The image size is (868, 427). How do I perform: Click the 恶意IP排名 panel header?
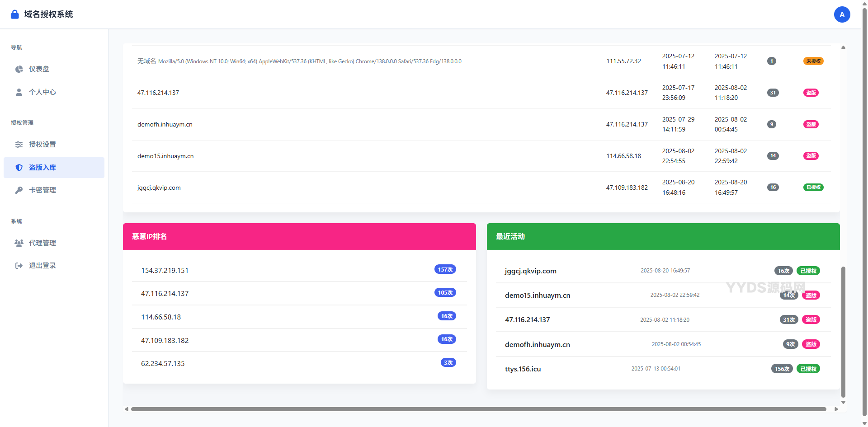tap(149, 236)
